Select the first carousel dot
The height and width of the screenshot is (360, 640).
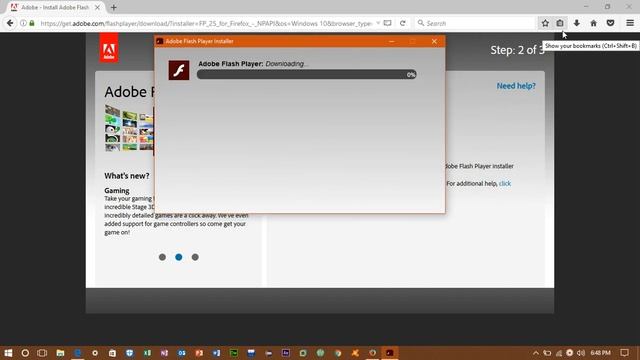(162, 257)
